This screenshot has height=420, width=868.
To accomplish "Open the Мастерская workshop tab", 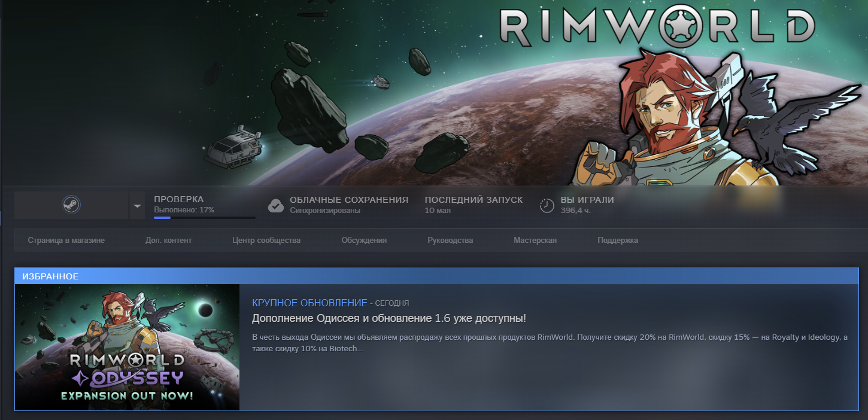I will (x=535, y=241).
